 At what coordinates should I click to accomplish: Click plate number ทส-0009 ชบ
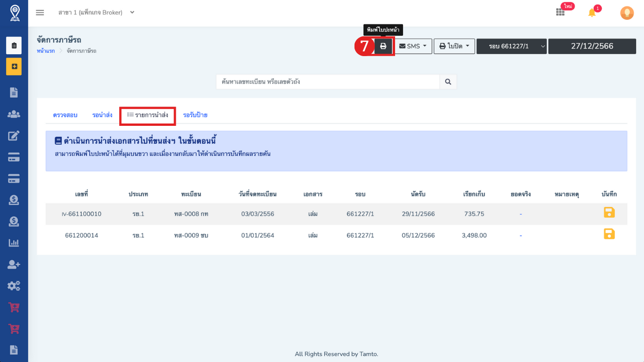191,235
